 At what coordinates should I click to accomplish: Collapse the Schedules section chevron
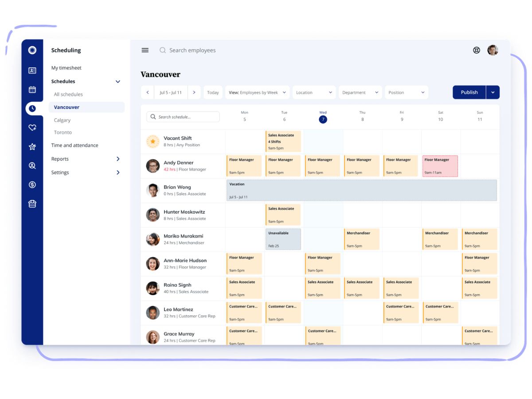point(118,82)
